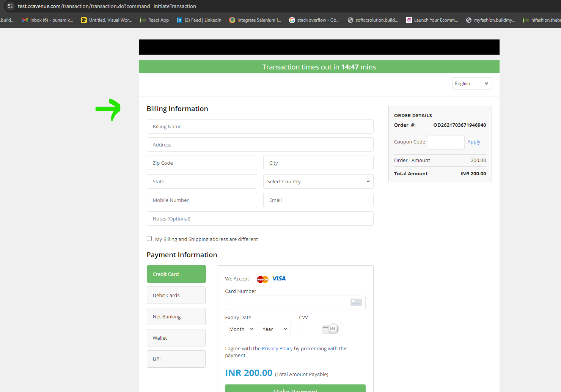The height and width of the screenshot is (392, 561).
Task: Select the Debit Cards payment tab
Action: pos(176,295)
